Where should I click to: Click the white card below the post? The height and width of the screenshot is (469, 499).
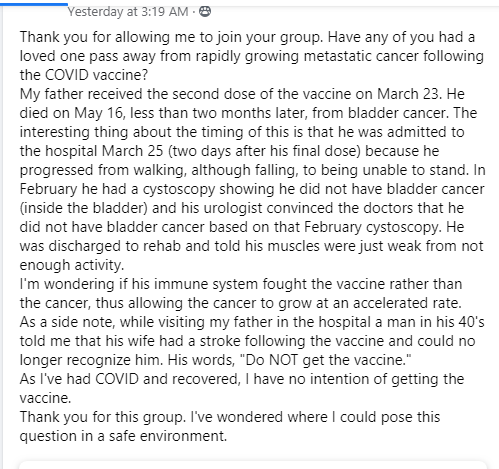(x=253, y=465)
